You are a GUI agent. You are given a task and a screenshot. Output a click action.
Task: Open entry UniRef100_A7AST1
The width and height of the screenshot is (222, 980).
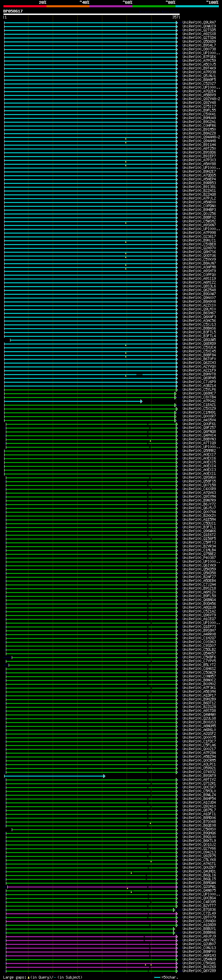coord(199,864)
